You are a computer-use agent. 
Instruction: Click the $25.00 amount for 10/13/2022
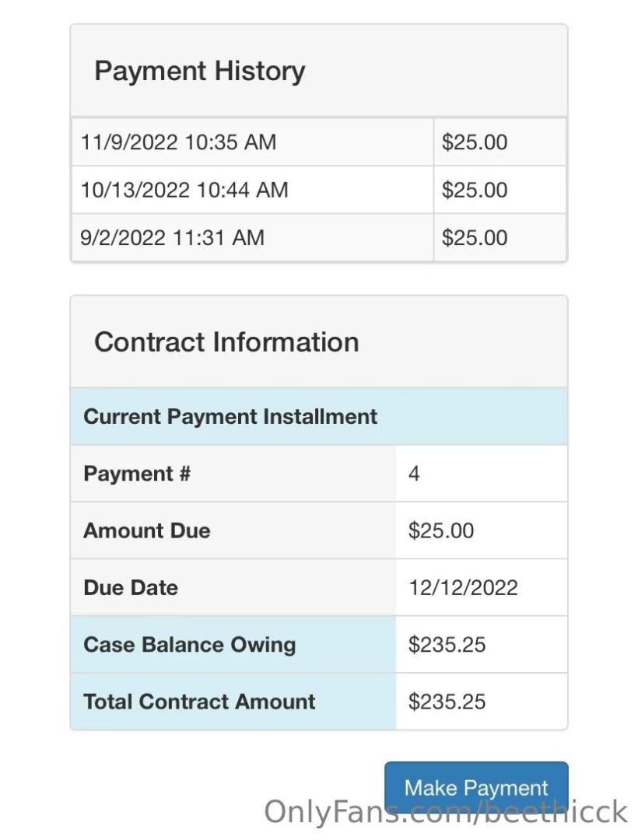[x=475, y=190]
